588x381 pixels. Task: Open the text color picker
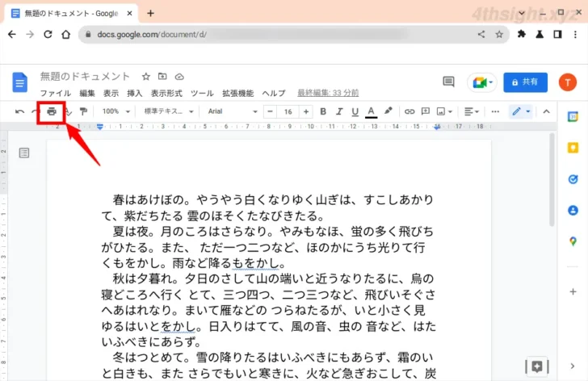pyautogui.click(x=371, y=111)
